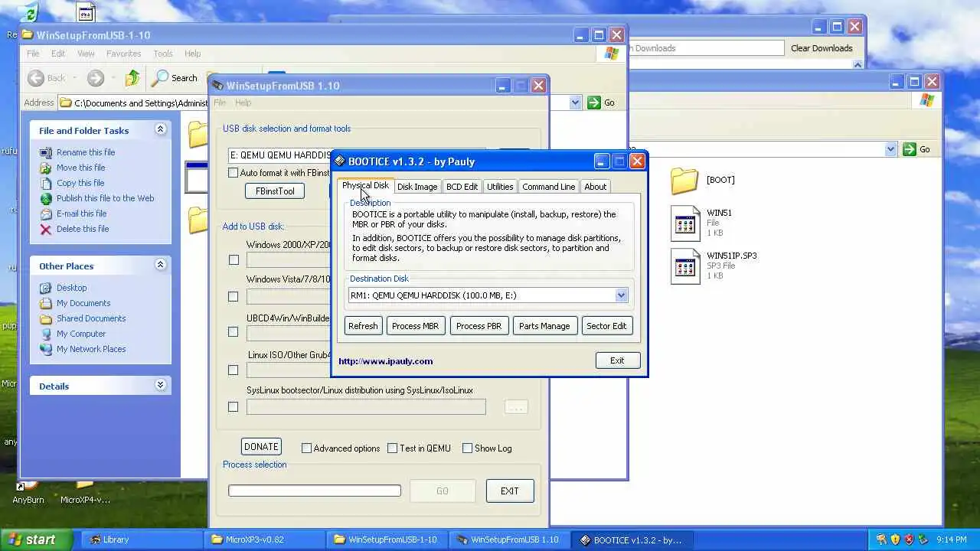Click the FBinstTool button
The width and height of the screenshot is (980, 551).
(275, 191)
